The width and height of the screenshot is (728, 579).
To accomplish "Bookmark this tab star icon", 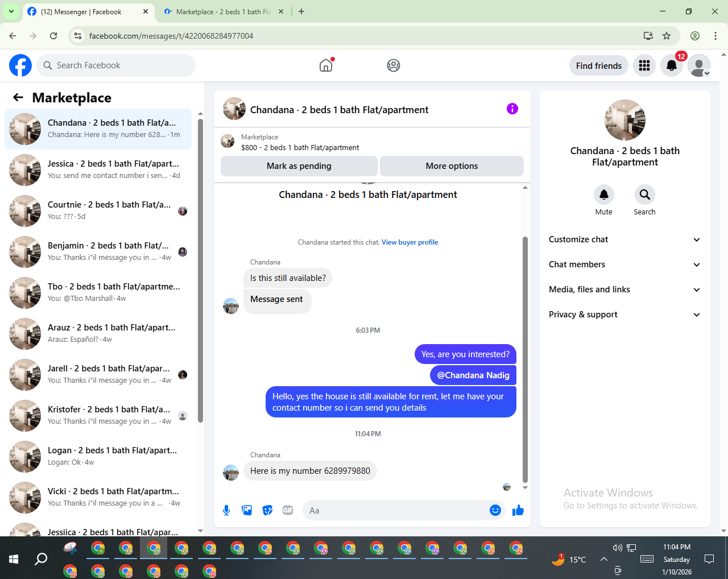I will pos(667,36).
